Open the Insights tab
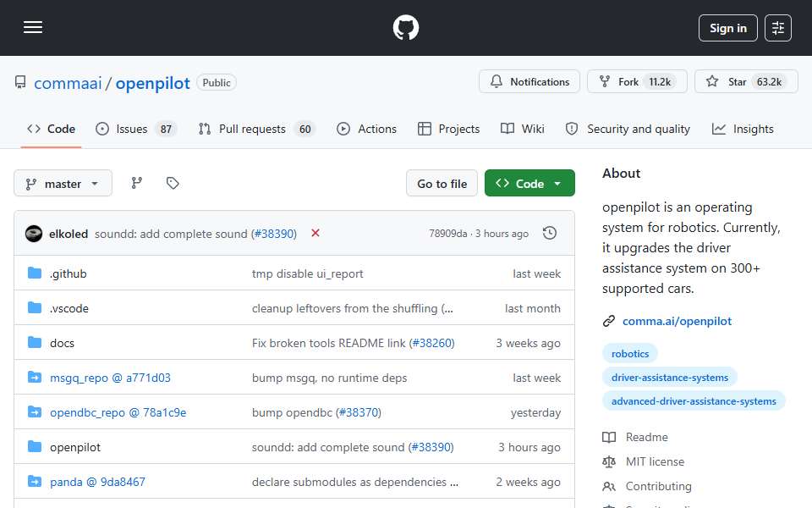 pos(743,129)
